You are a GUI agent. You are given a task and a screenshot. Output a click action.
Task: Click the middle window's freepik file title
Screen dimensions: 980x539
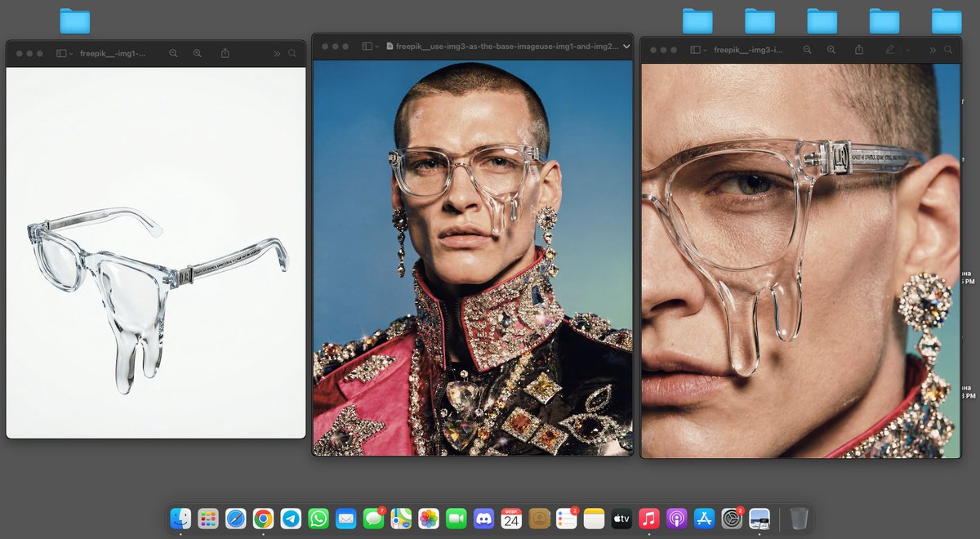tap(507, 47)
